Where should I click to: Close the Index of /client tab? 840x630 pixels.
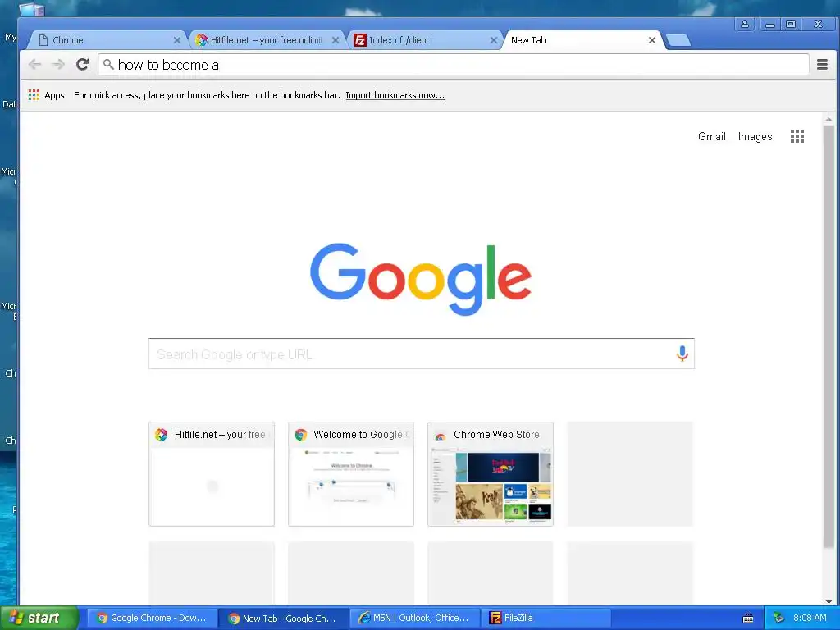(x=494, y=40)
